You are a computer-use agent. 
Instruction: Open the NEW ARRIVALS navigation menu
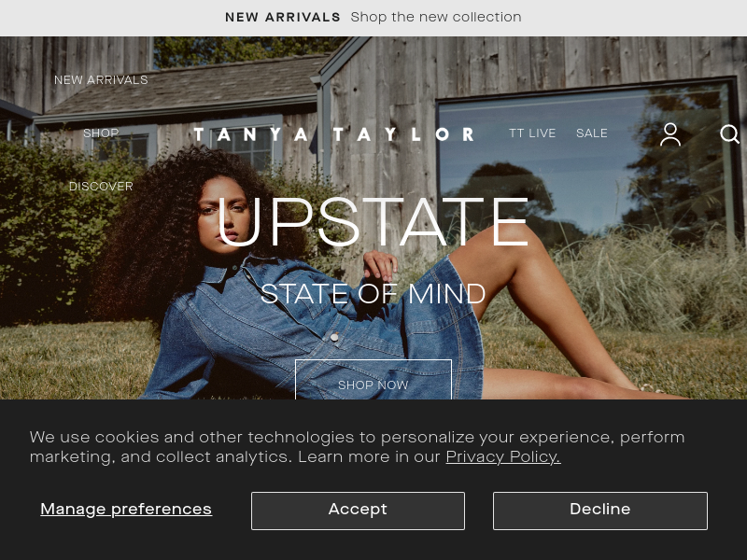(101, 80)
